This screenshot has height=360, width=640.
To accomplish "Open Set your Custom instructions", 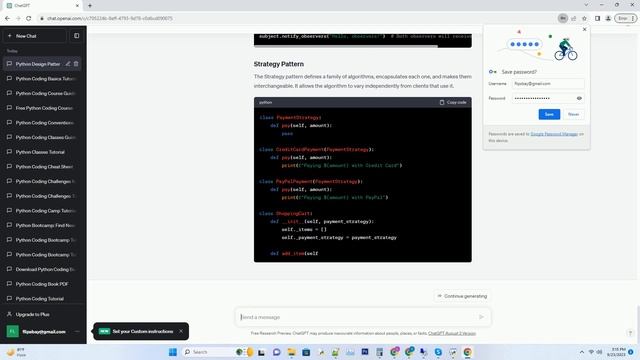I will (x=142, y=331).
